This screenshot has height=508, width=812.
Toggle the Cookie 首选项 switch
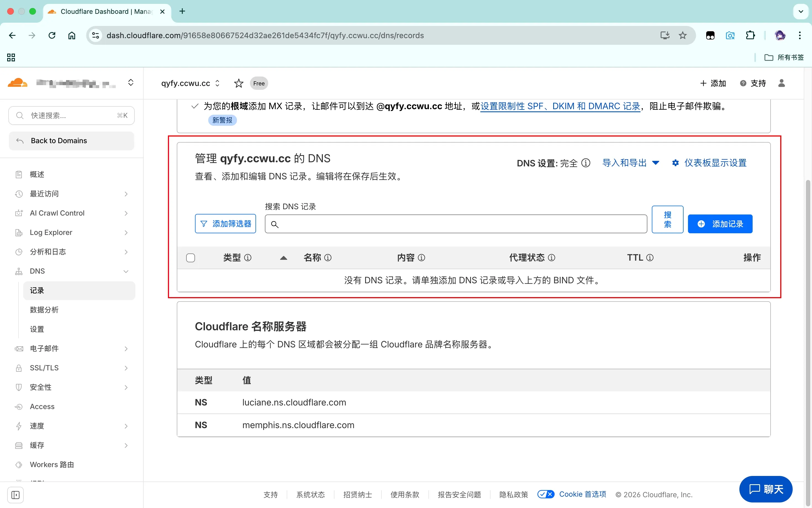click(545, 494)
